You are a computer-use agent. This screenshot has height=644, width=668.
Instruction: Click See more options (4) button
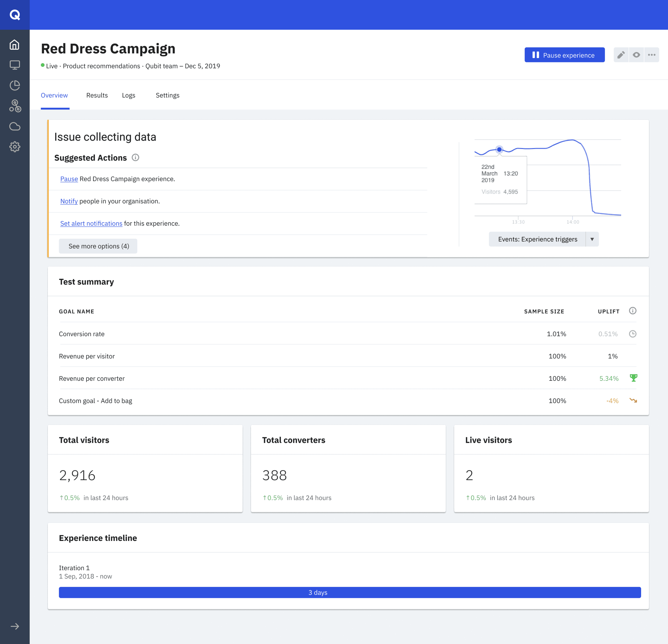click(98, 246)
